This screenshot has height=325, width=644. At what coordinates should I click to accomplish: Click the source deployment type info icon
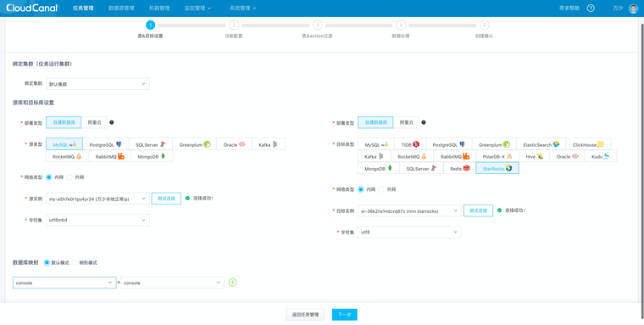(112, 122)
